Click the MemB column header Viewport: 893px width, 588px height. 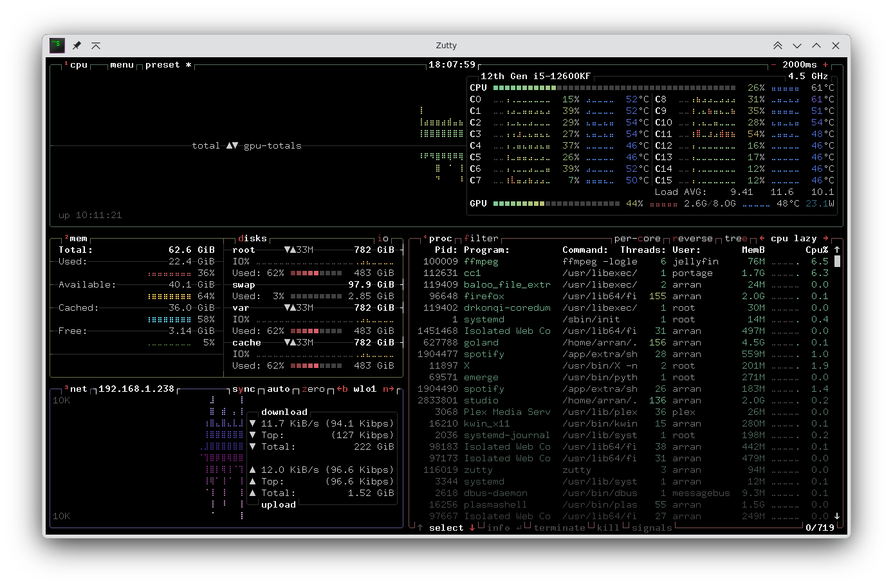point(753,250)
